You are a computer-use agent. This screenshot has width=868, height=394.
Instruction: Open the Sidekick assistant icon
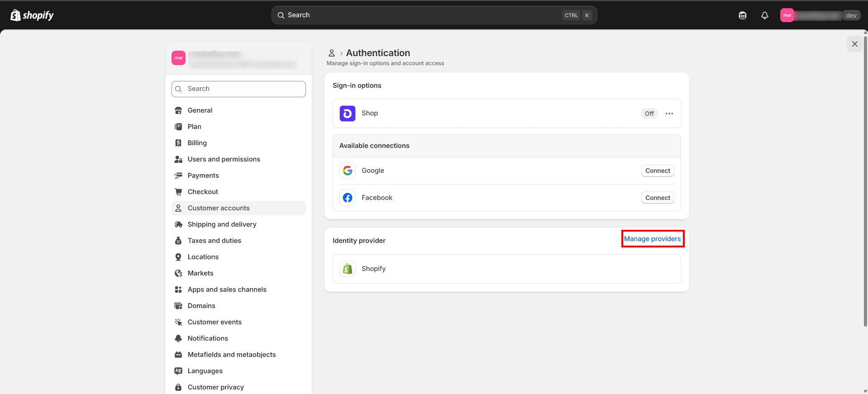coord(743,15)
